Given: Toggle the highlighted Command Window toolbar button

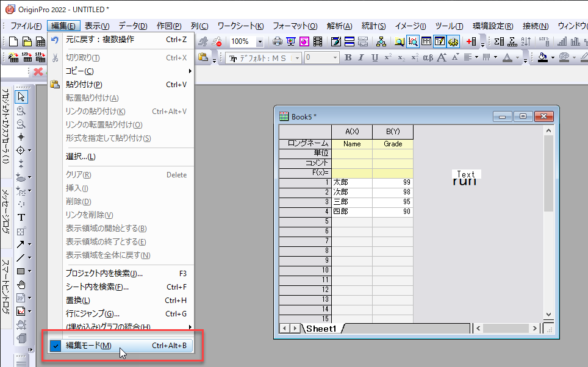Looking at the screenshot, I should tap(440, 41).
